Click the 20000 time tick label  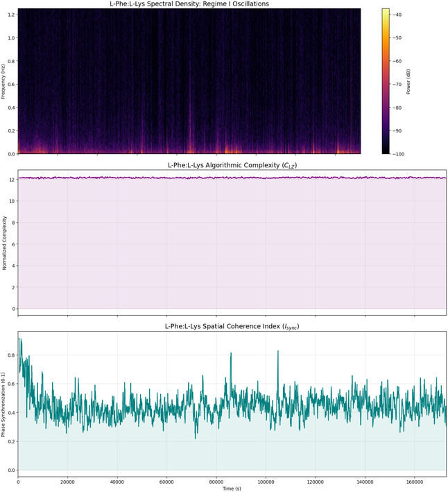coord(67,482)
